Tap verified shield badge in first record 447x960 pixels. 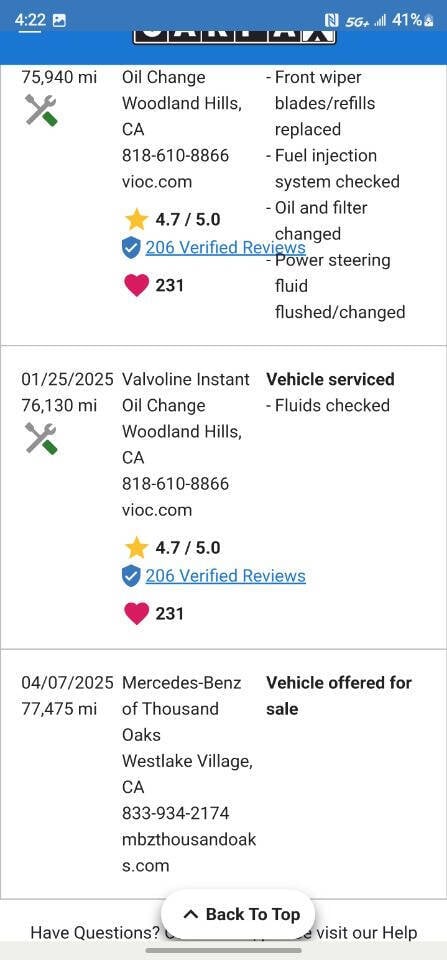pos(131,248)
